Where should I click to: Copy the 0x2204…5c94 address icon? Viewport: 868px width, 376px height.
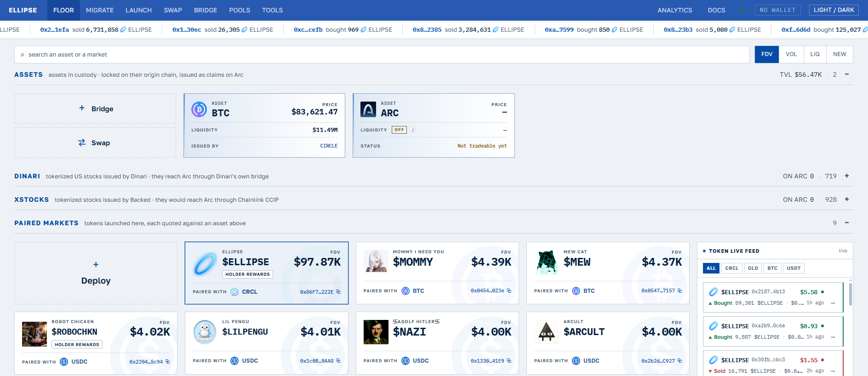click(168, 362)
